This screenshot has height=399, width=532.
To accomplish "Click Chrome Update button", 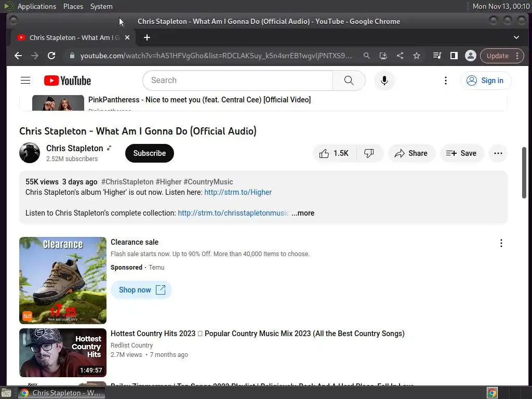I will 502,56.
